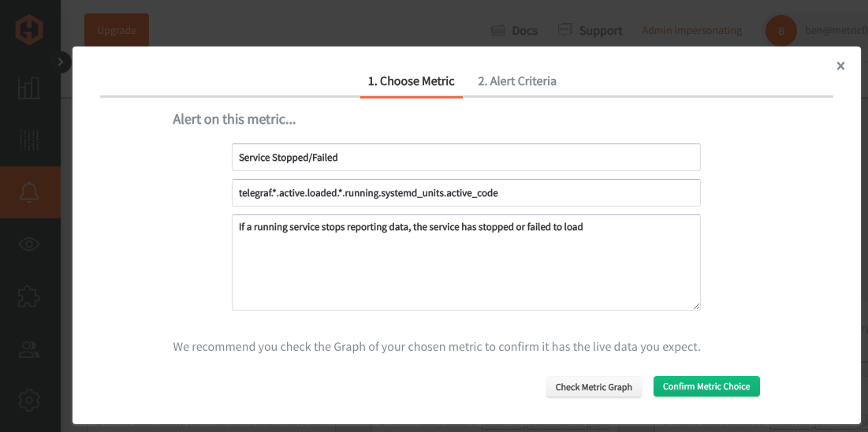Click the alert description text area
The image size is (868, 432).
click(x=465, y=263)
